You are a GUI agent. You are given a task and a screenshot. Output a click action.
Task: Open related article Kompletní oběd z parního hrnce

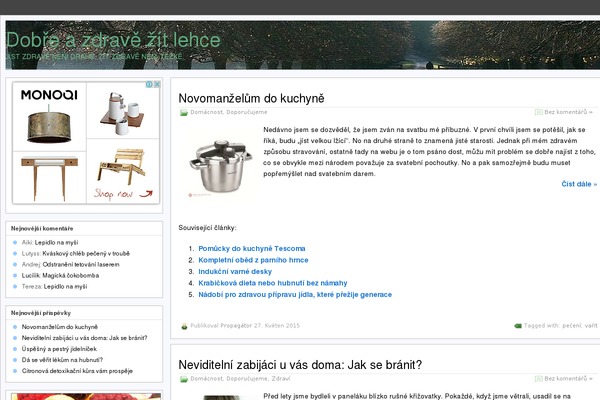253,260
